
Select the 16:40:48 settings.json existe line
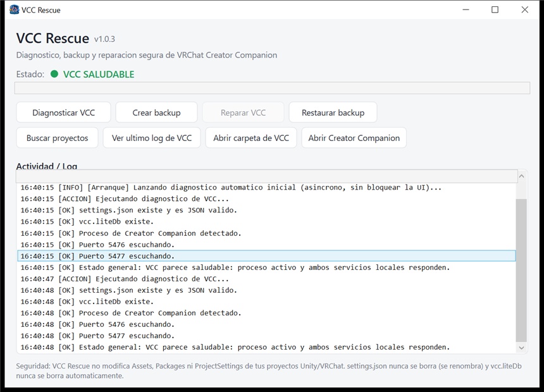click(x=266, y=290)
